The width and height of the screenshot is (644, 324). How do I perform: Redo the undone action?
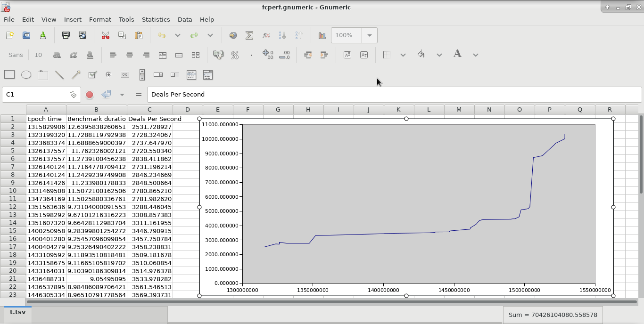tap(194, 35)
